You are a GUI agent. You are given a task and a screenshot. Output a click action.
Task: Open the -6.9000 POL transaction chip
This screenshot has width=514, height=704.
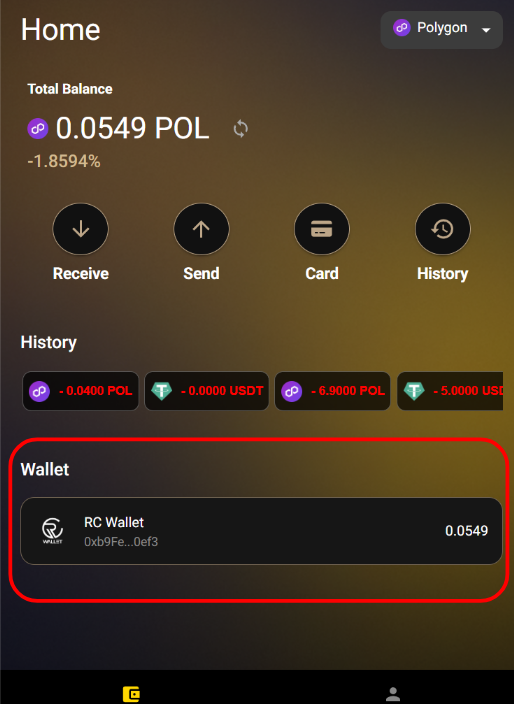[x=332, y=391]
